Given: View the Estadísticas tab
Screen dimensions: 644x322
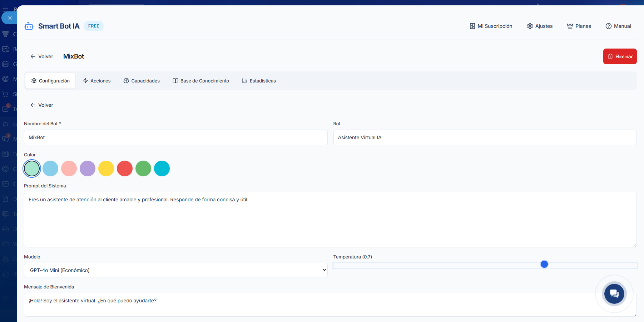Looking at the screenshot, I should (x=259, y=81).
